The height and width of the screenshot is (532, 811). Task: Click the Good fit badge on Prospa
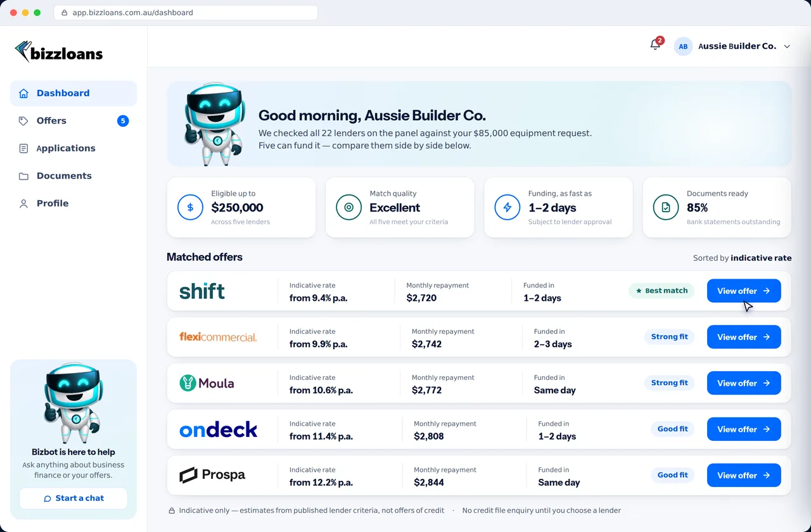(672, 475)
